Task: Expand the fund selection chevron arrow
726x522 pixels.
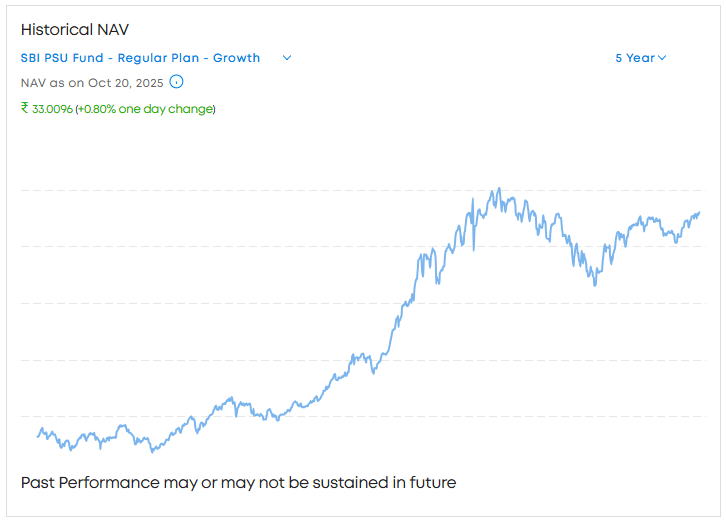Action: point(287,58)
